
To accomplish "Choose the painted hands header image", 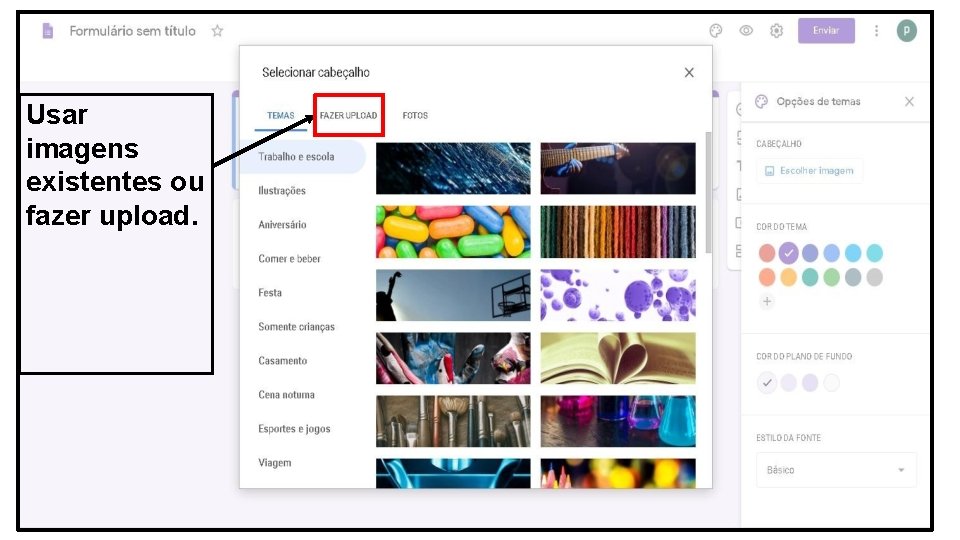I will (453, 358).
